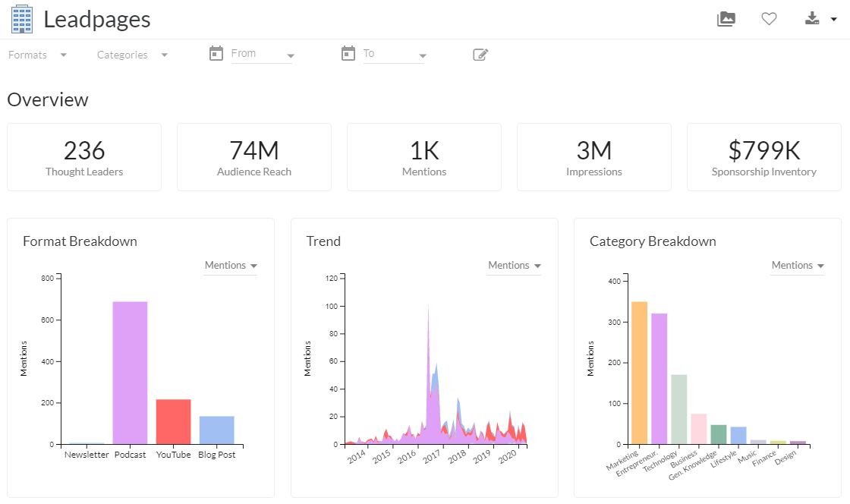Click the To date calendar icon
Image resolution: width=850 pixels, height=504 pixels.
(348, 54)
